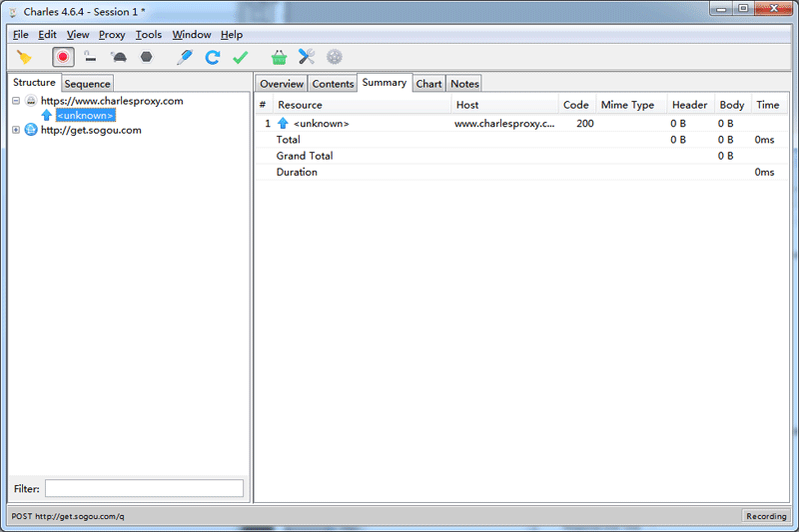Image resolution: width=799 pixels, height=532 pixels.
Task: Stop recording with the red record button
Action: click(63, 58)
